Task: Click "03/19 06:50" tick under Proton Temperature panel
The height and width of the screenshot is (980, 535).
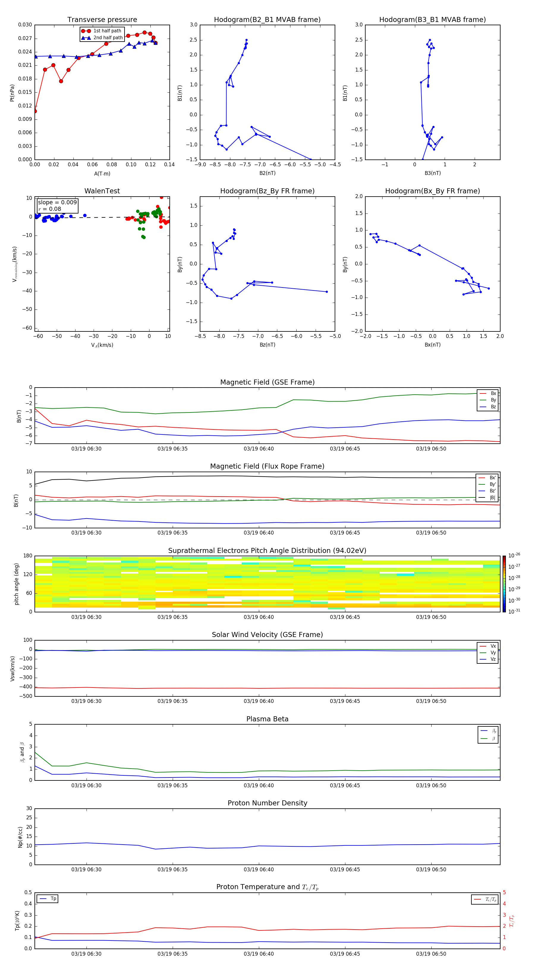Action: (431, 954)
